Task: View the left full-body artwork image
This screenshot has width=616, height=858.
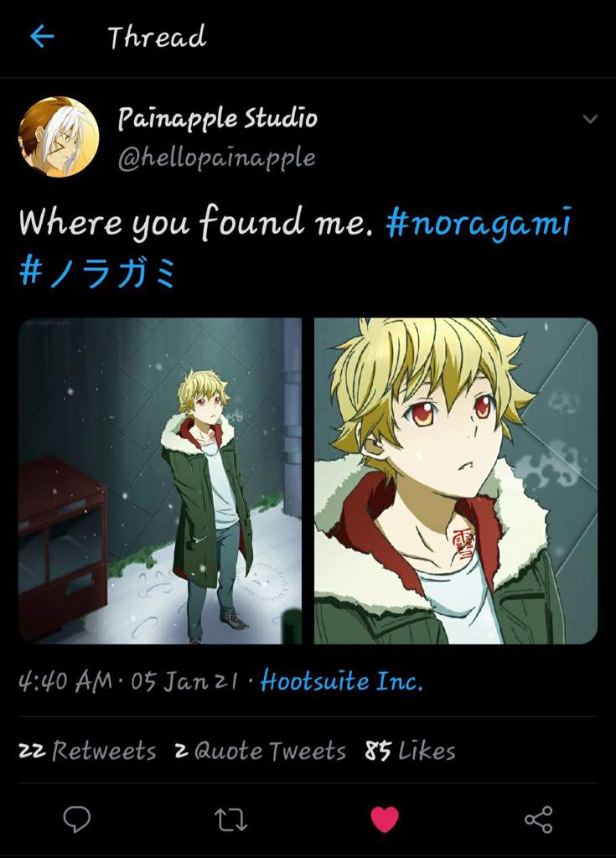Action: (x=160, y=480)
